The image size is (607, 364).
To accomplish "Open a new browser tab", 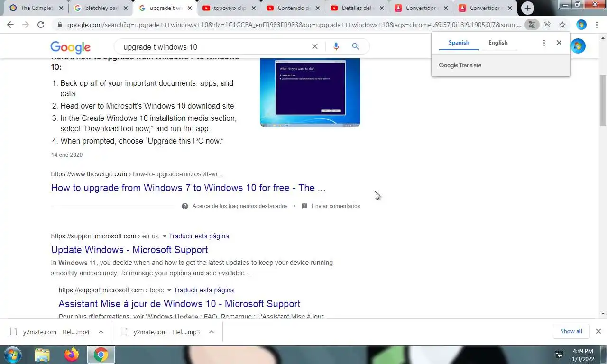I will [x=528, y=8].
